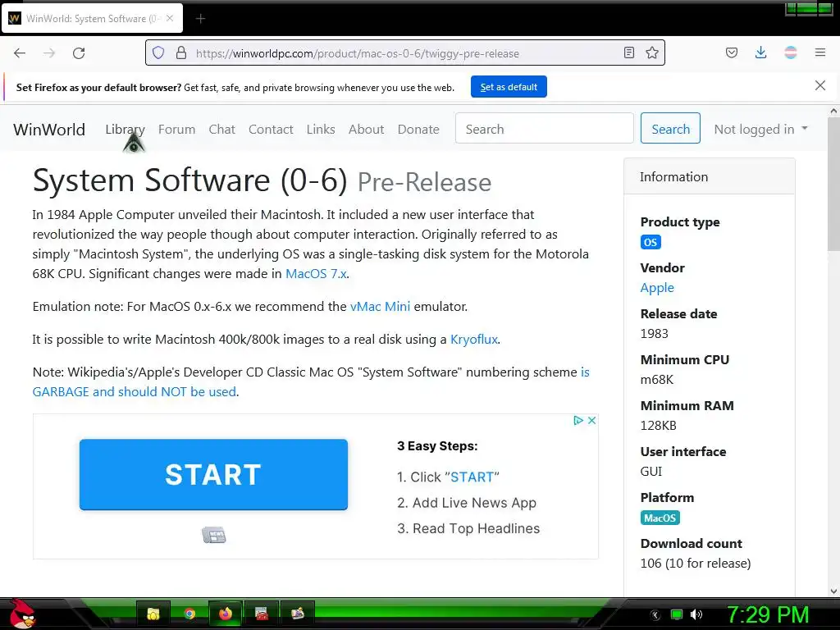This screenshot has width=840, height=630.
Task: Click the volume speaker tray icon
Action: (x=696, y=614)
